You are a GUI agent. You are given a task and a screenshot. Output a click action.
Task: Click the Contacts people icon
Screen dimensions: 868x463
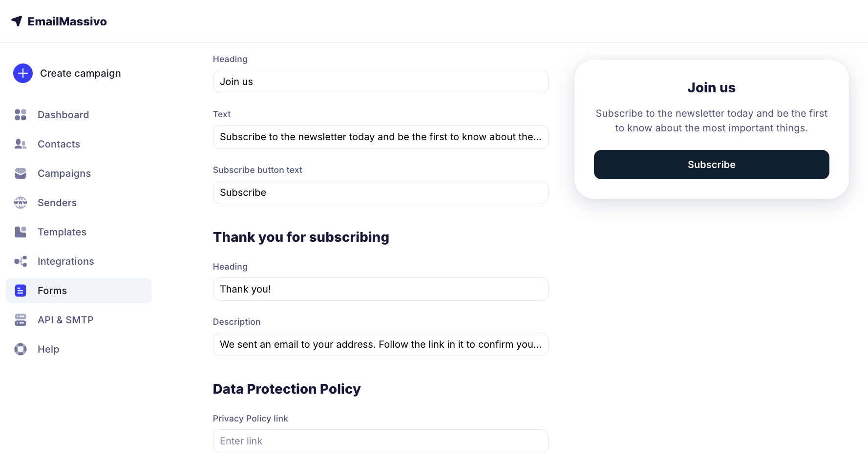point(21,144)
